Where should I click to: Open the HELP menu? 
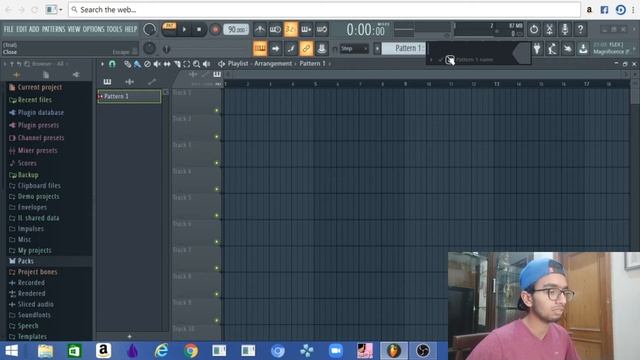(131, 29)
